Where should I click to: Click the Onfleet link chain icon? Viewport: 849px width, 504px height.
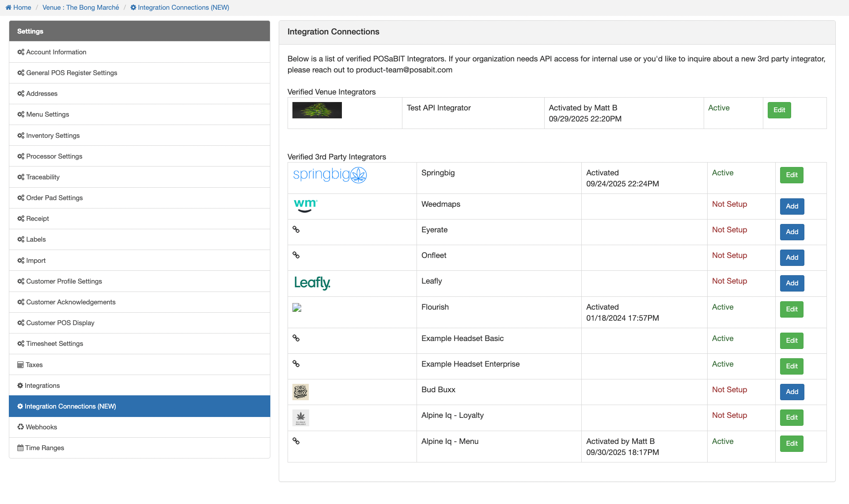click(296, 255)
